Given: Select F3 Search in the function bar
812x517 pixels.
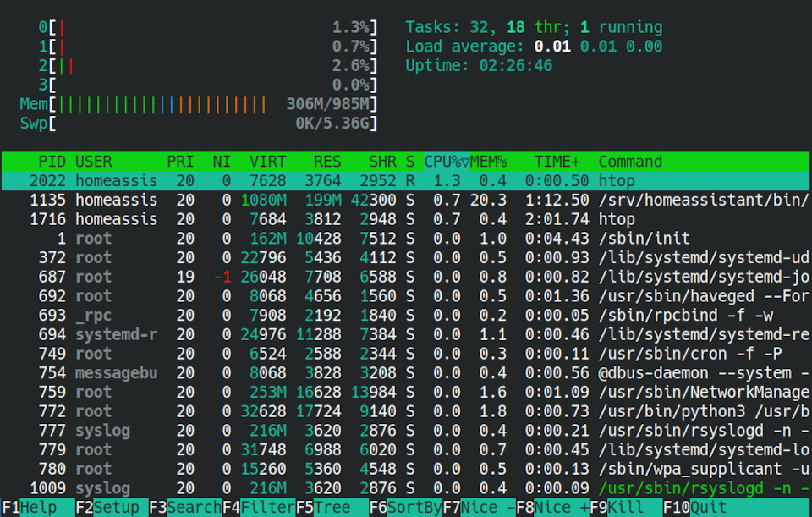Looking at the screenshot, I should (x=185, y=507).
